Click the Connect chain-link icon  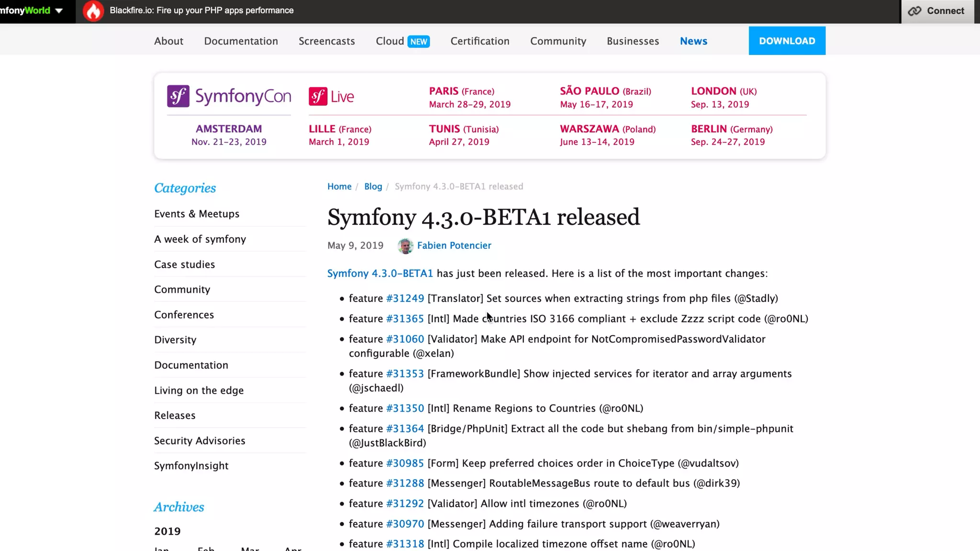point(914,11)
